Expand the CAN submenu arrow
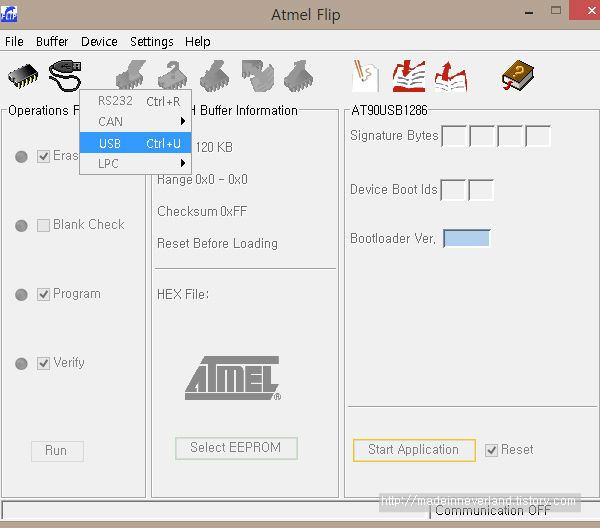The height and width of the screenshot is (528, 600). click(x=183, y=121)
